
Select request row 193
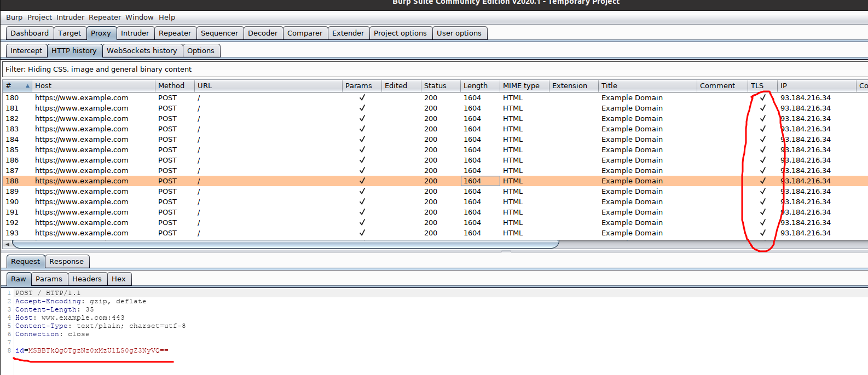(435, 233)
